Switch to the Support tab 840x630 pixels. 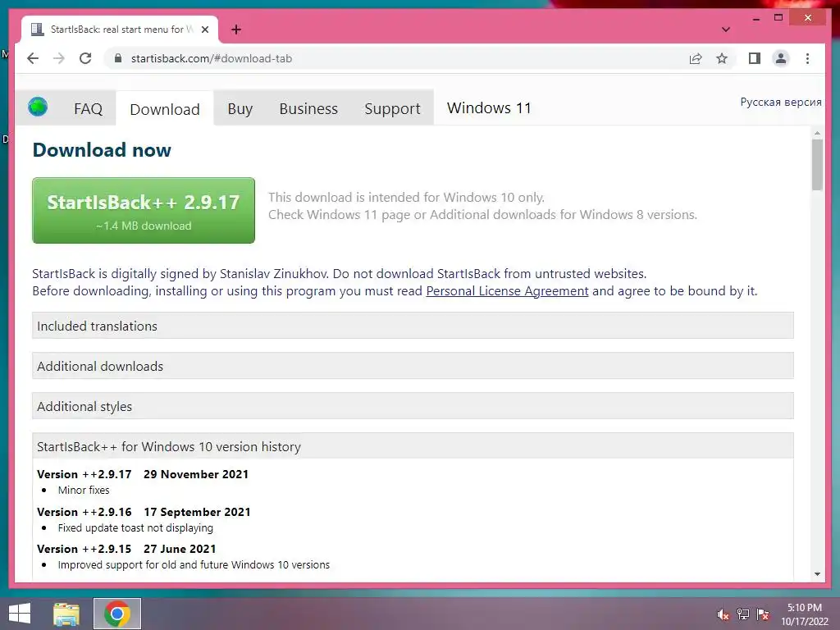[392, 109]
